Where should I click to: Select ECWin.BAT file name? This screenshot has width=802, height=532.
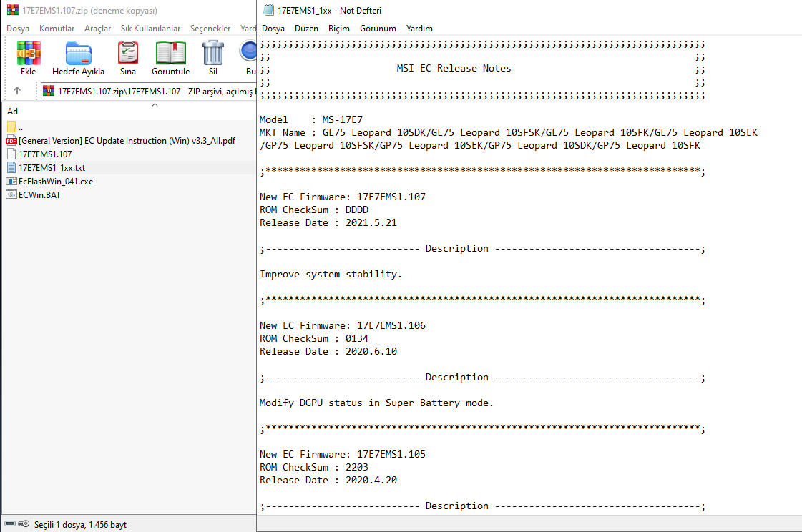click(x=39, y=194)
